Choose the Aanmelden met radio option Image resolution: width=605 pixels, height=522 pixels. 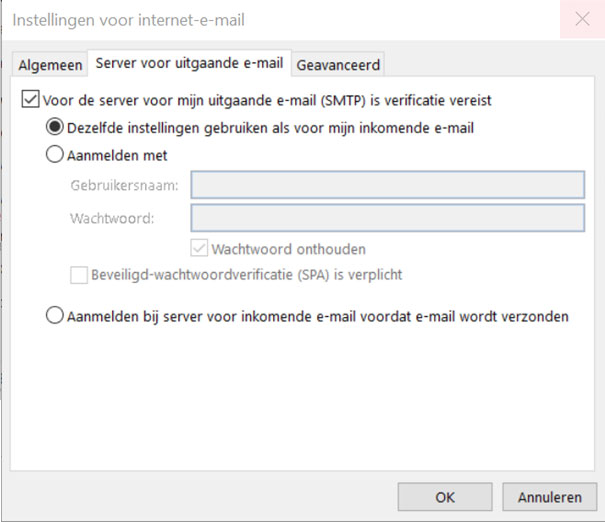(x=54, y=154)
